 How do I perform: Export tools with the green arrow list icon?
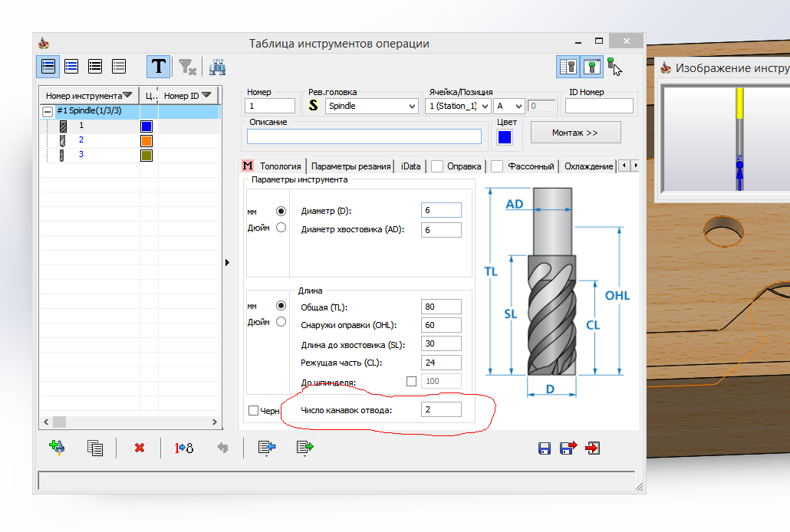(x=304, y=448)
